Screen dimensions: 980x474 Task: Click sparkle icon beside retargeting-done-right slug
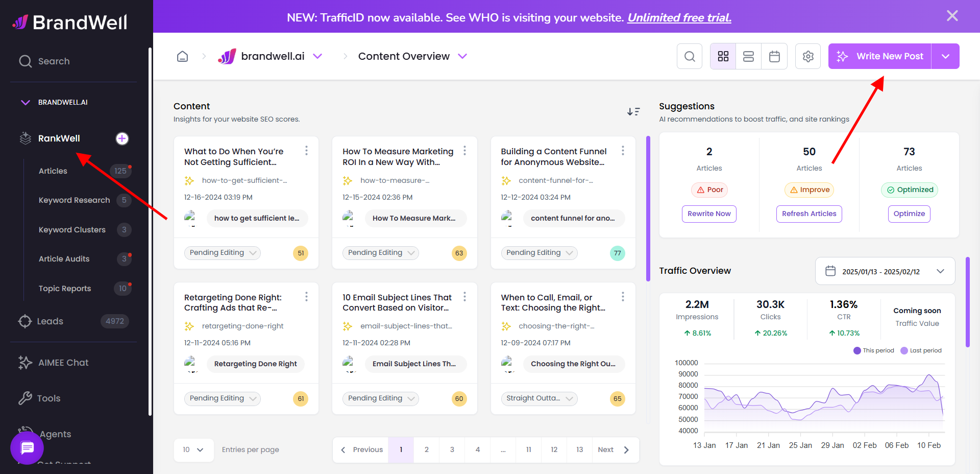click(x=189, y=326)
